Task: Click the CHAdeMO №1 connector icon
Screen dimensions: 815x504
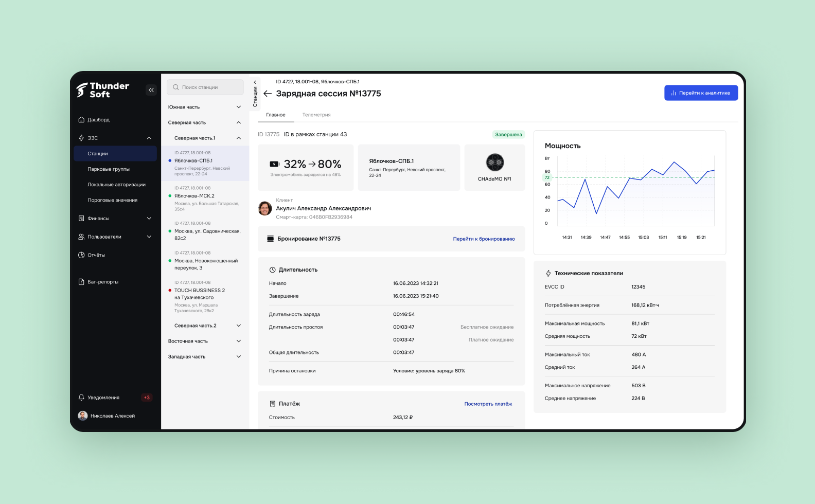Action: click(x=495, y=163)
